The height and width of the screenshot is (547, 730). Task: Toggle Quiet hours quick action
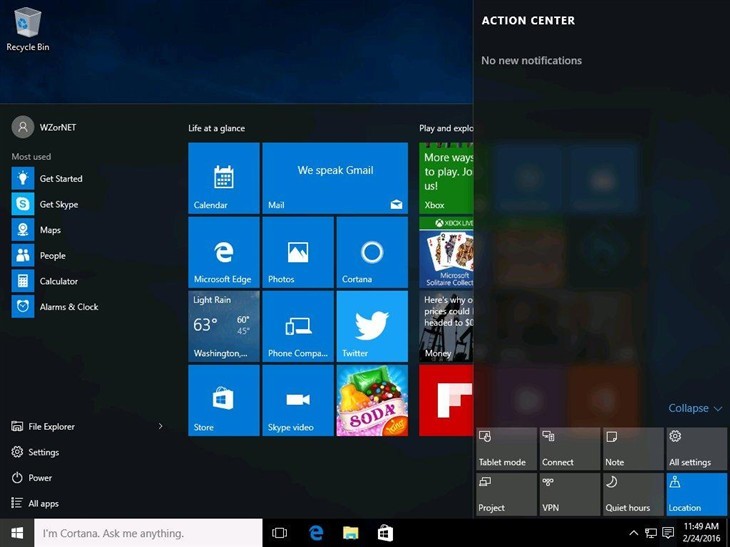(x=633, y=494)
